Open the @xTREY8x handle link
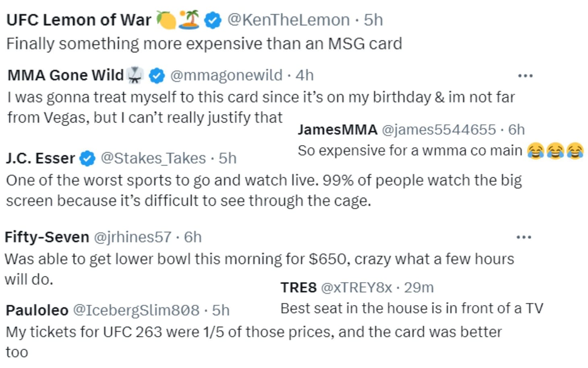Image resolution: width=588 pixels, height=368 pixels. pyautogui.click(x=356, y=288)
